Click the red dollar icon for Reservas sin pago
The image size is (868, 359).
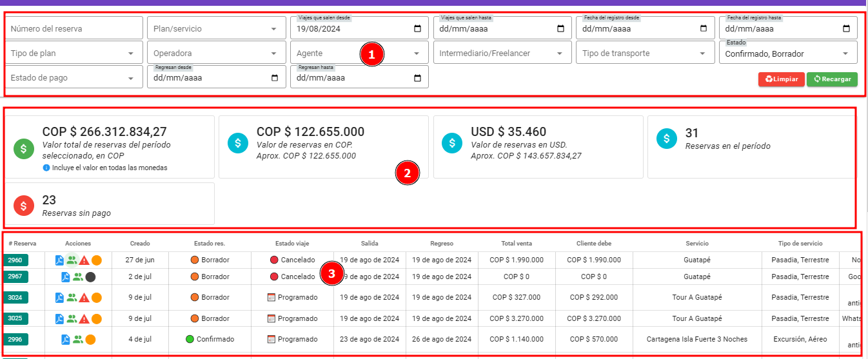[24, 206]
